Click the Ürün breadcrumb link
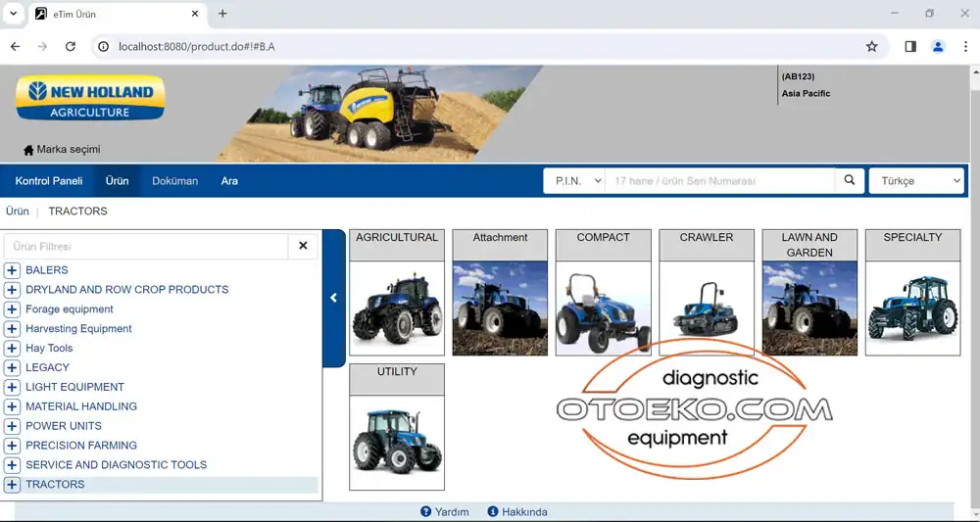 click(17, 211)
